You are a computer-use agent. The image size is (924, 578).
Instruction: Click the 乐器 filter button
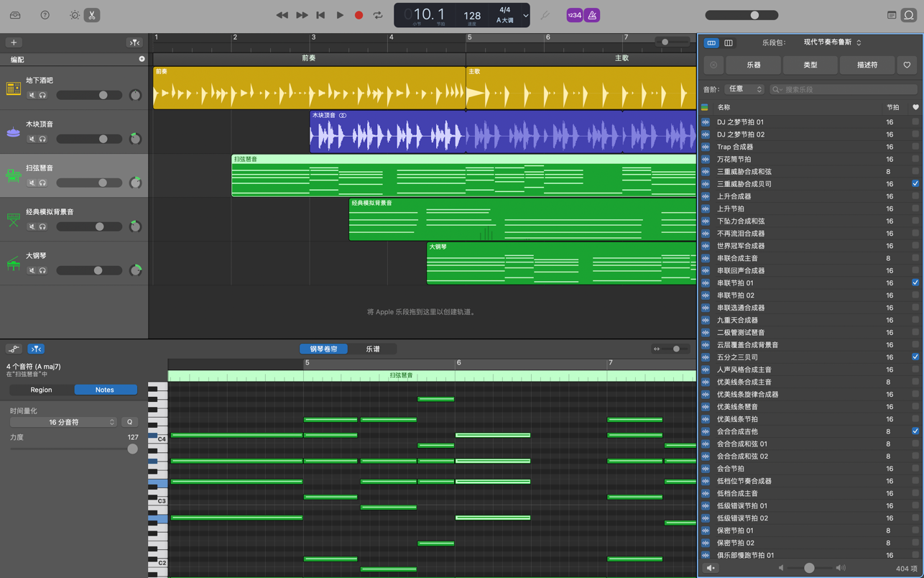coord(753,65)
